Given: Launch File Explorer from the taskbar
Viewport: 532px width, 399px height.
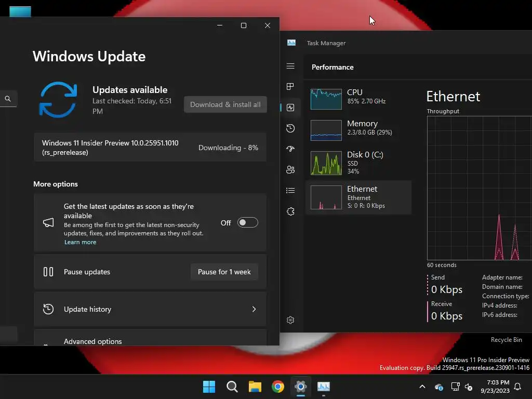Looking at the screenshot, I should (255, 387).
